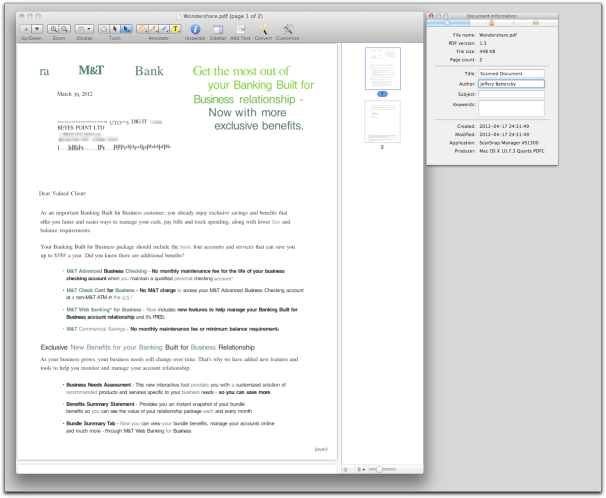Choose the note comment annotation tool
This screenshot has height=498, width=606.
[142, 29]
